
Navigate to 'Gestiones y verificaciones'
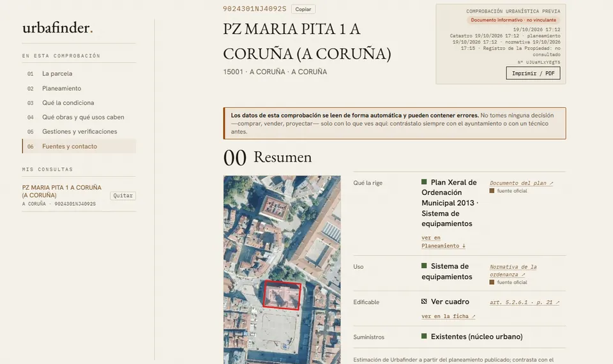pyautogui.click(x=80, y=132)
